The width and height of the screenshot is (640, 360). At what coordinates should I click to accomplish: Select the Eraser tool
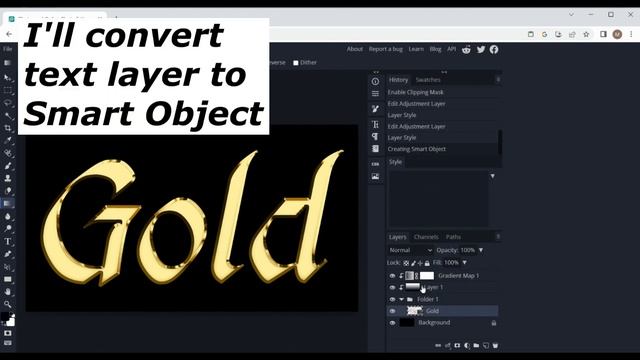click(7, 191)
